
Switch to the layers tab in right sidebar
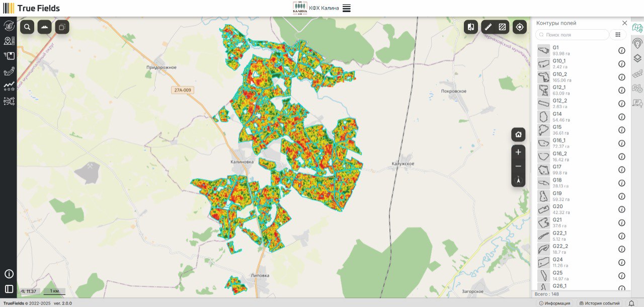point(637,58)
